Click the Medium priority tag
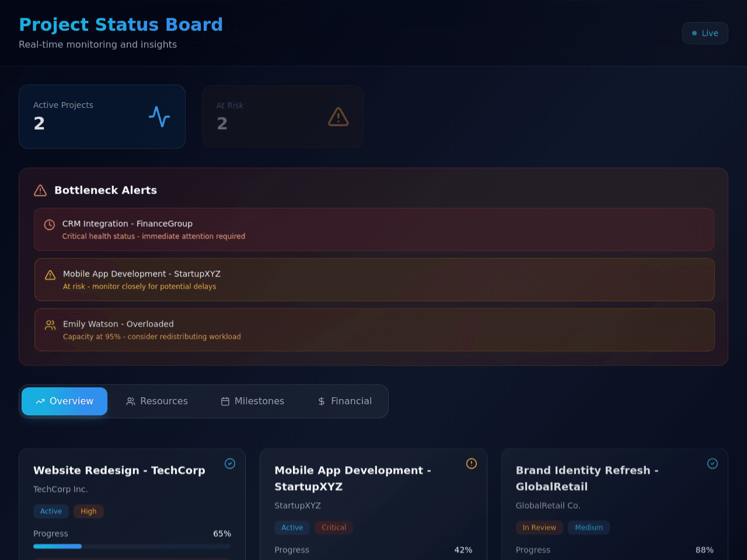This screenshot has width=747, height=560. 589,528
